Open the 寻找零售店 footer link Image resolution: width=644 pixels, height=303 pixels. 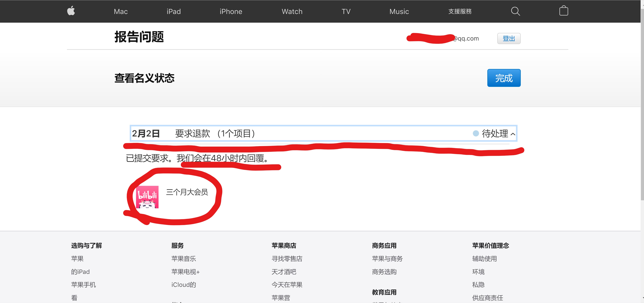pyautogui.click(x=287, y=259)
